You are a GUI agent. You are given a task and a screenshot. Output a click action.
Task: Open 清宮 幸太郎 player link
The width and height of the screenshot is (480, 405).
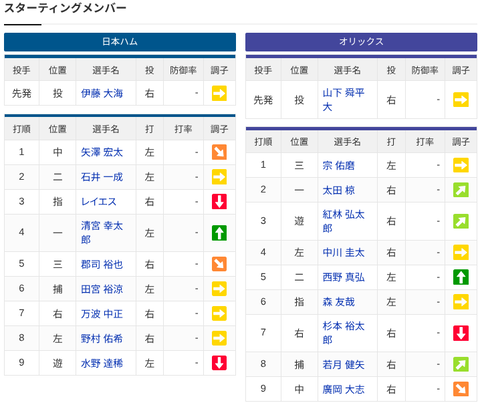pos(102,233)
